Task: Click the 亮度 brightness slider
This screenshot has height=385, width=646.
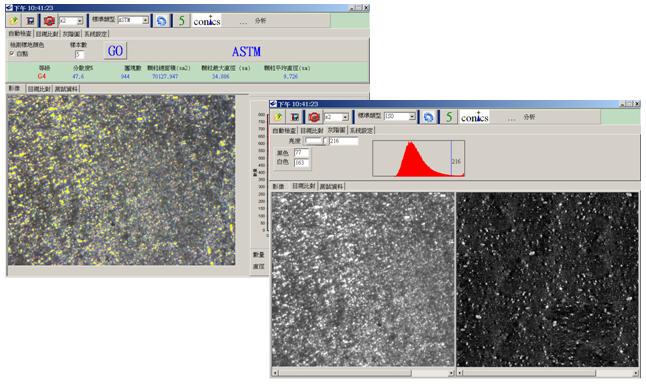Action: point(315,141)
